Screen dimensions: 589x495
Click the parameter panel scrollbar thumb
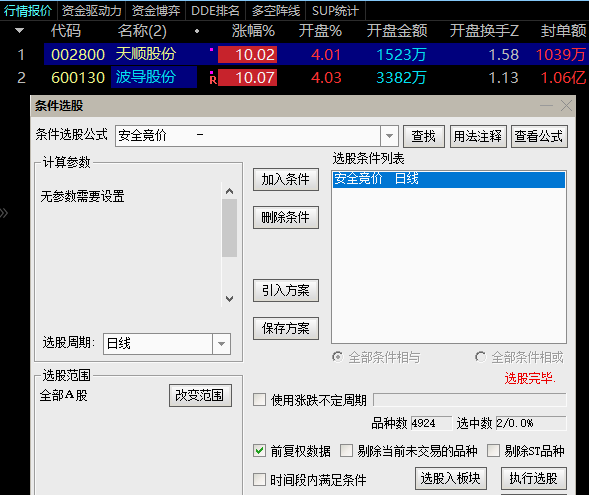pos(230,228)
